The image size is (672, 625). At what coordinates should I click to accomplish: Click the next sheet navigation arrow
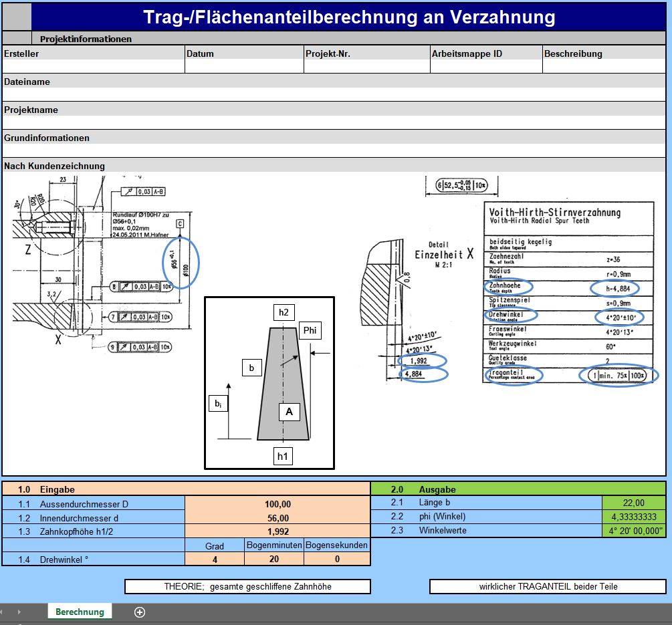[19, 612]
